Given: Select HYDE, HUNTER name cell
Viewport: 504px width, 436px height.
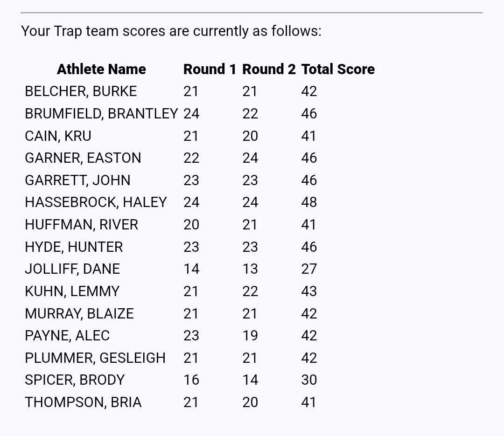Looking at the screenshot, I should point(74,247).
